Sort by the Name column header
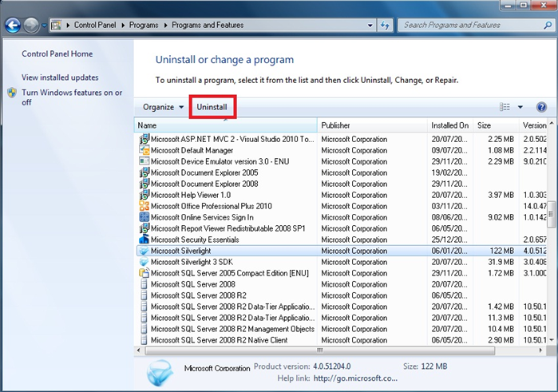Image resolution: width=558 pixels, height=392 pixels. tap(226, 125)
